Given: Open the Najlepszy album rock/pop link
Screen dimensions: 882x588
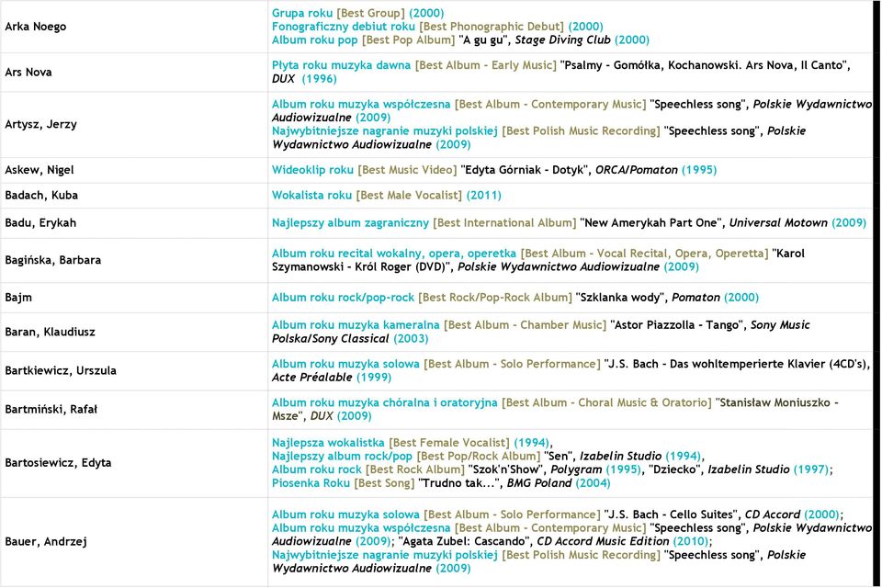Looking at the screenshot, I should point(342,457).
